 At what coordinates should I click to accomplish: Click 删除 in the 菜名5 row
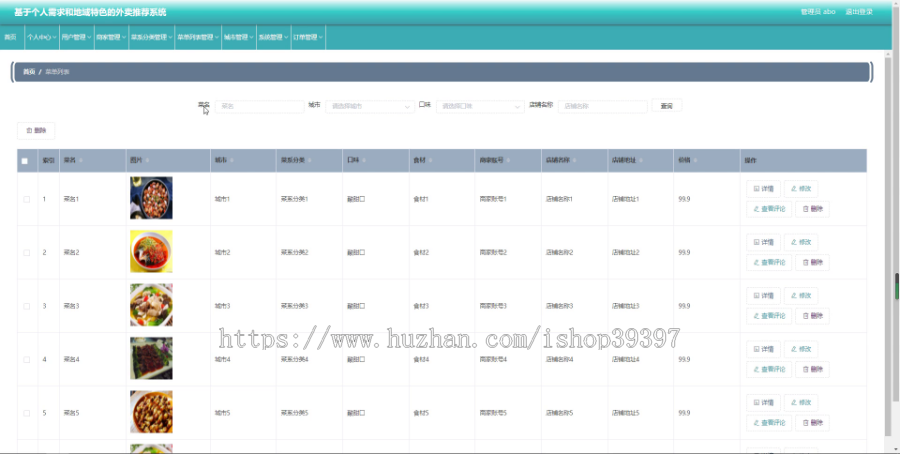[x=812, y=423]
